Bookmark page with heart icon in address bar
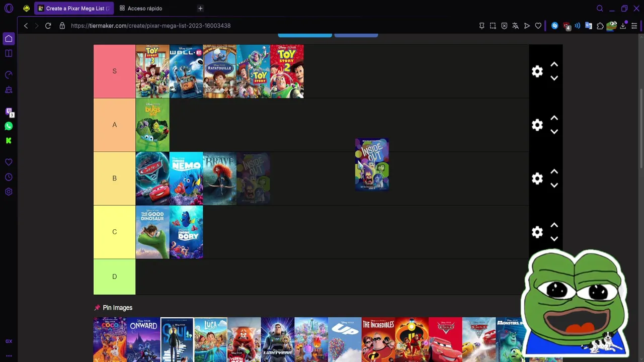 point(538,26)
